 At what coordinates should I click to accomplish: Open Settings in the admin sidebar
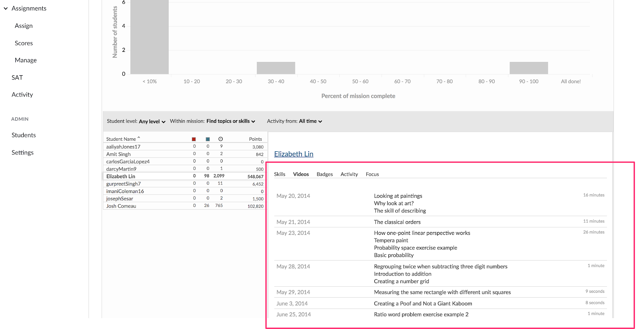pos(23,152)
